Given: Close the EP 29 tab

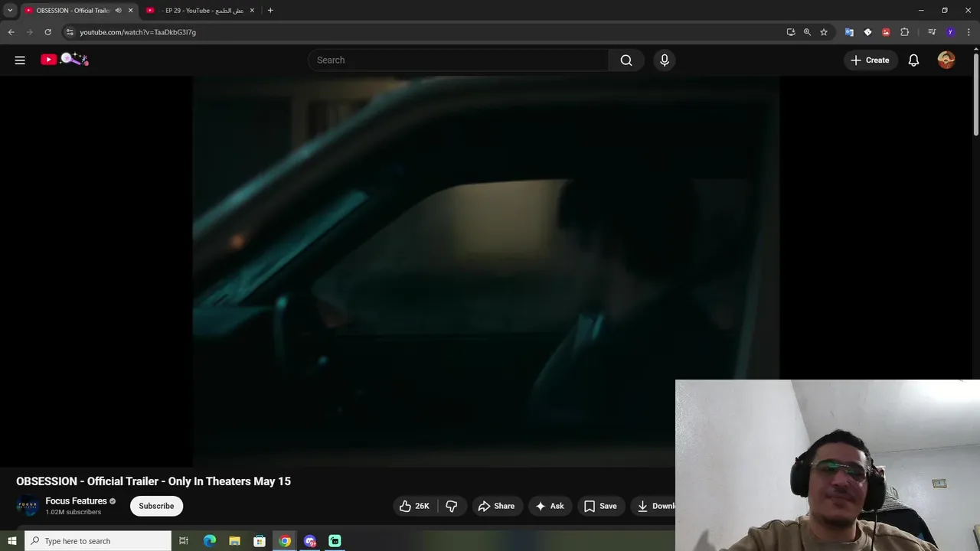Looking at the screenshot, I should [x=252, y=11].
